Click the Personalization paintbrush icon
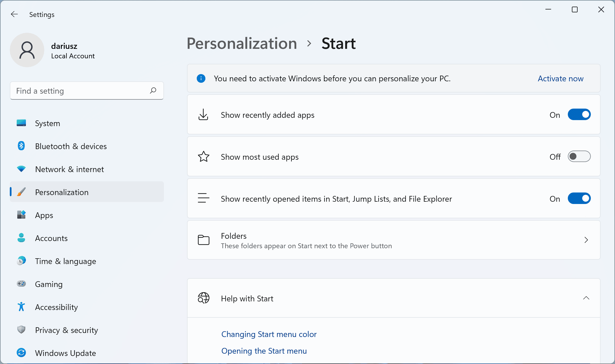Screen dimensions: 615x364 [x=21, y=192]
